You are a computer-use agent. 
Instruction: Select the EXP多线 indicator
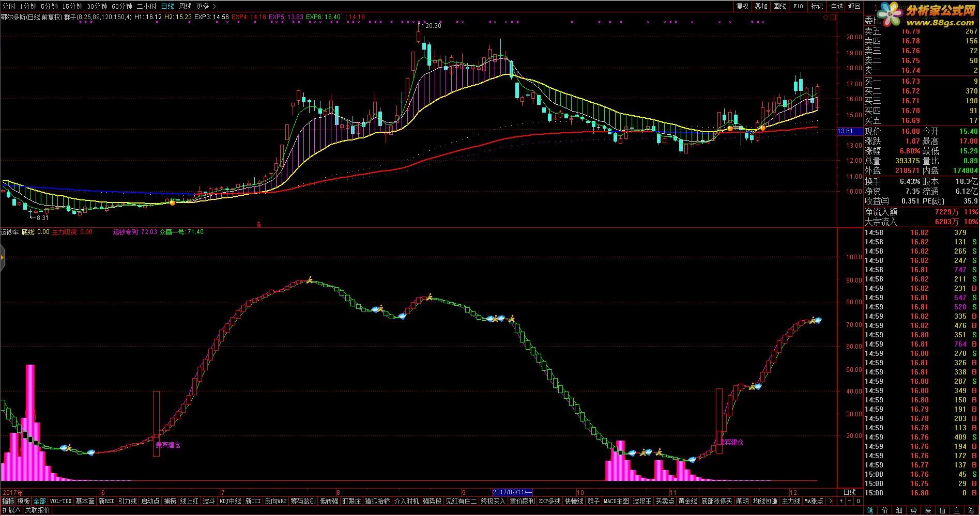tap(549, 501)
